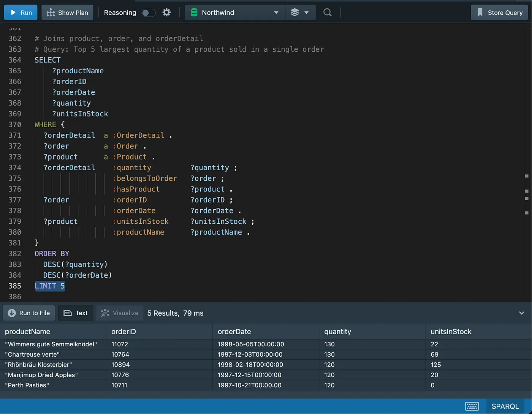Click the Show Plan button
Image resolution: width=532 pixels, height=414 pixels.
tap(67, 13)
